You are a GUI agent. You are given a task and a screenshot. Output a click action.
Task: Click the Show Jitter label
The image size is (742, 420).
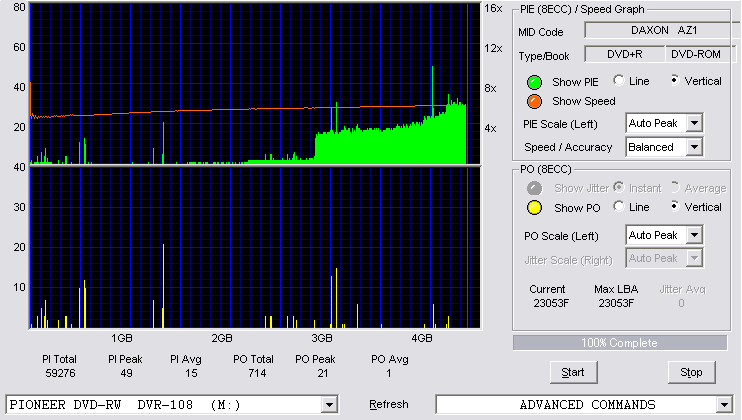[582, 188]
